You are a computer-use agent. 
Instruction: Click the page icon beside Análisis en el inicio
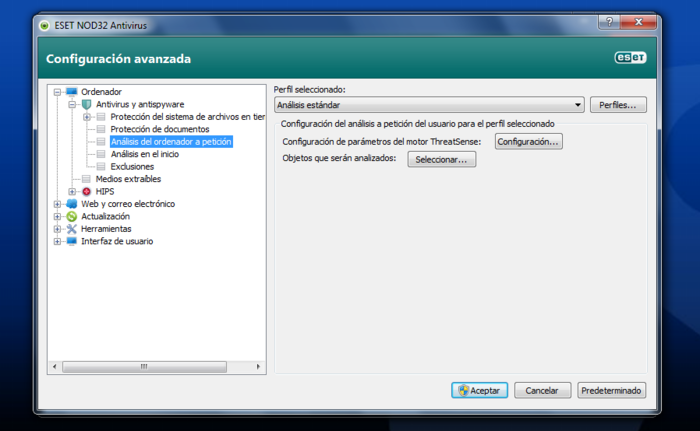click(x=101, y=154)
